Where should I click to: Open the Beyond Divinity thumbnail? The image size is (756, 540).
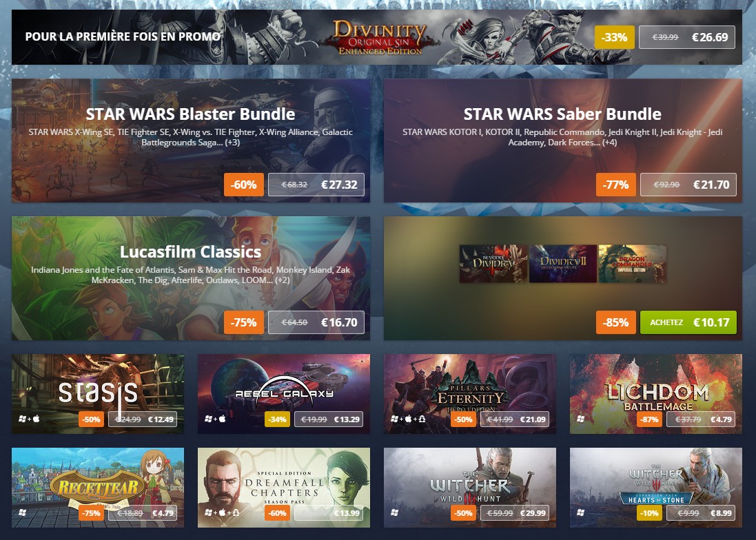[493, 264]
